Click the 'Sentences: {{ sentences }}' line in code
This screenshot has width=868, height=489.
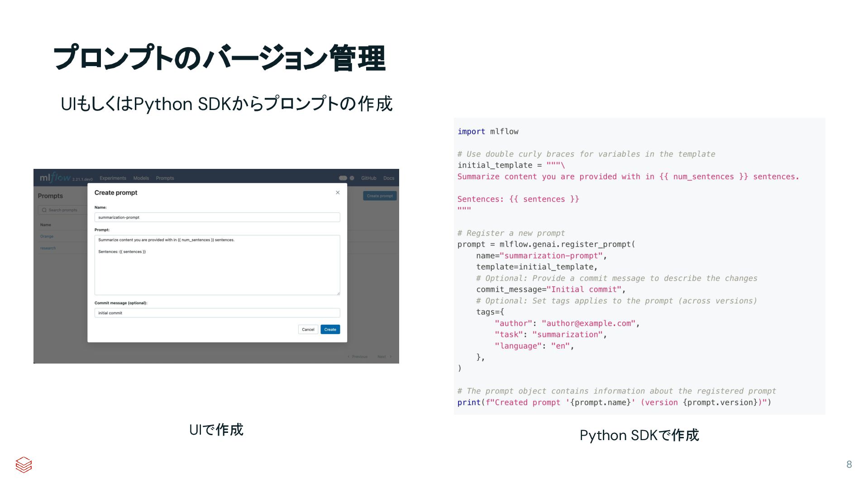[x=518, y=199]
